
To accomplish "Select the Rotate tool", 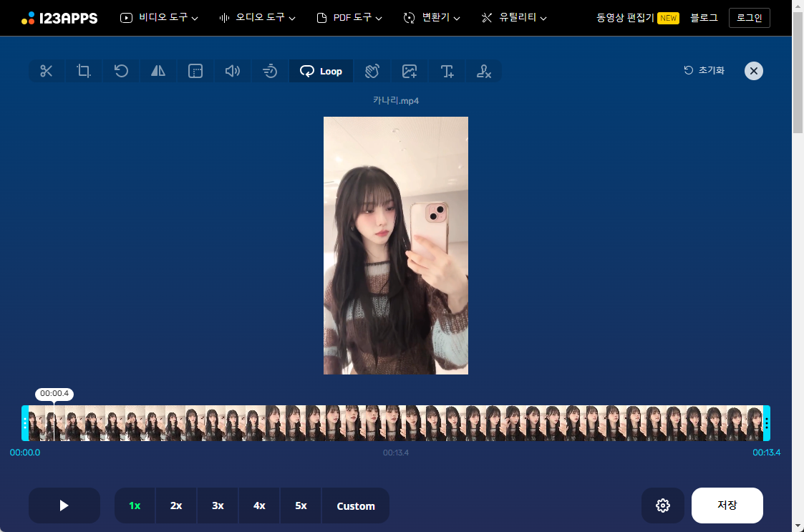I will pyautogui.click(x=121, y=71).
